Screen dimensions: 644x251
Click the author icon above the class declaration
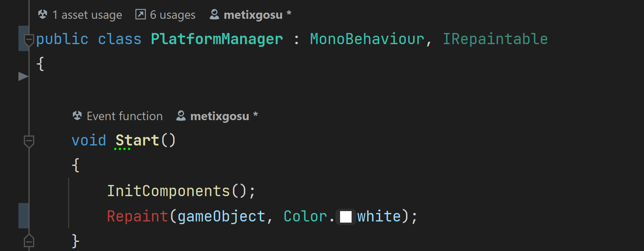[x=214, y=15]
